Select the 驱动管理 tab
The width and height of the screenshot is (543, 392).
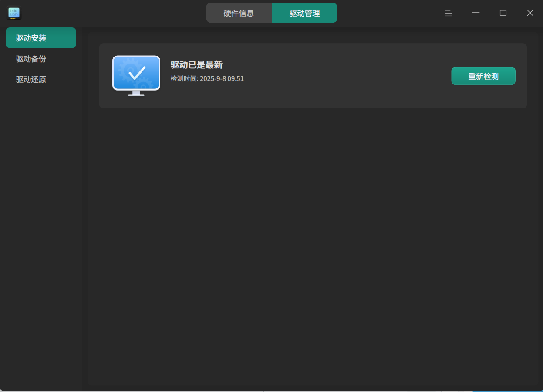tap(304, 13)
